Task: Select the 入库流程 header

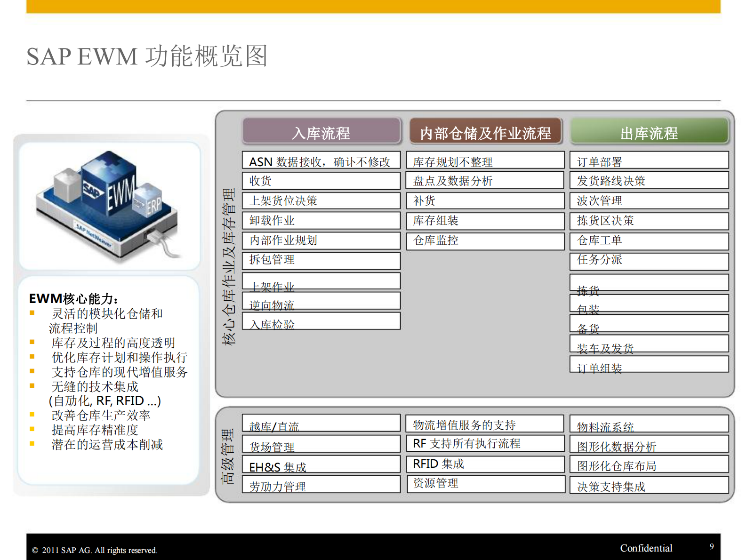Action: 321,131
